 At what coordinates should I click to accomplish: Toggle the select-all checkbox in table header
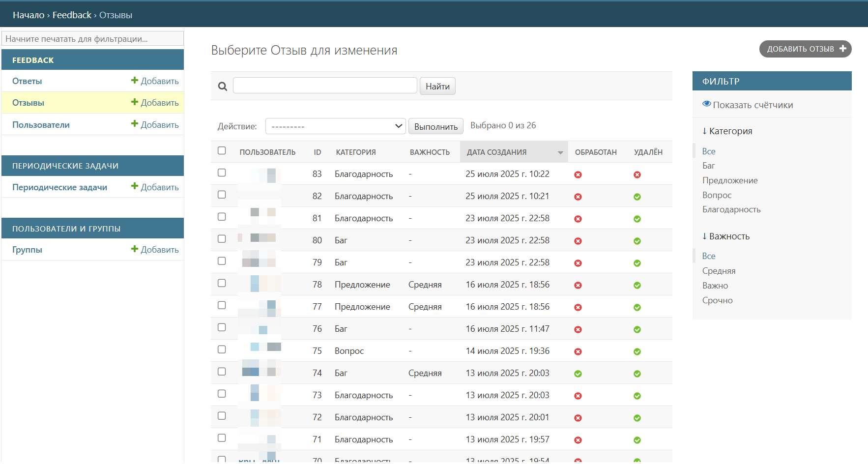222,150
